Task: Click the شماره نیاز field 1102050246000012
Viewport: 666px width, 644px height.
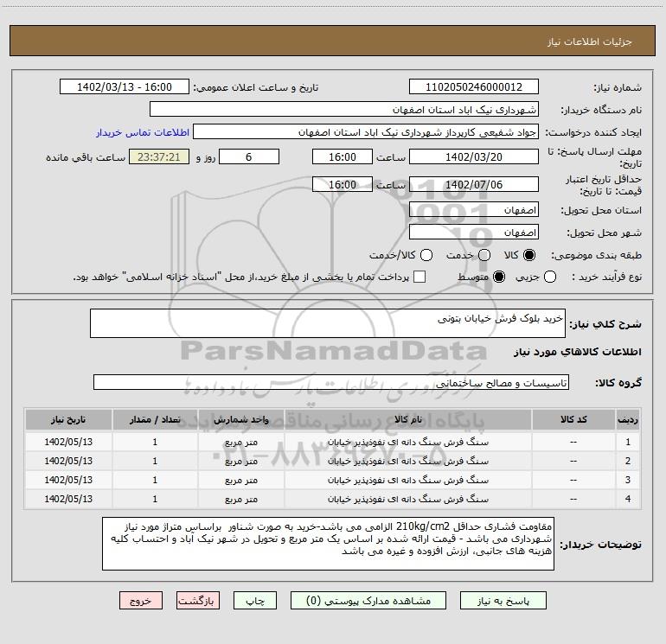Action: tap(474, 86)
